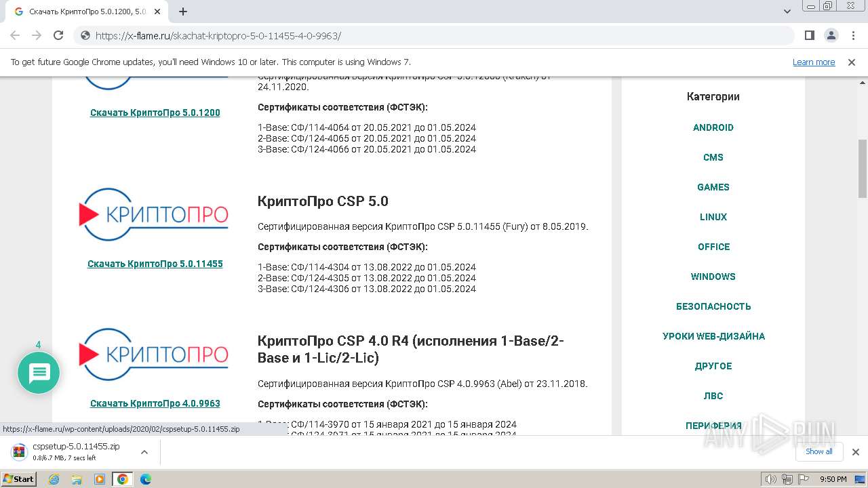The height and width of the screenshot is (488, 868).
Task: Open the OFFICE category
Action: pos(713,247)
